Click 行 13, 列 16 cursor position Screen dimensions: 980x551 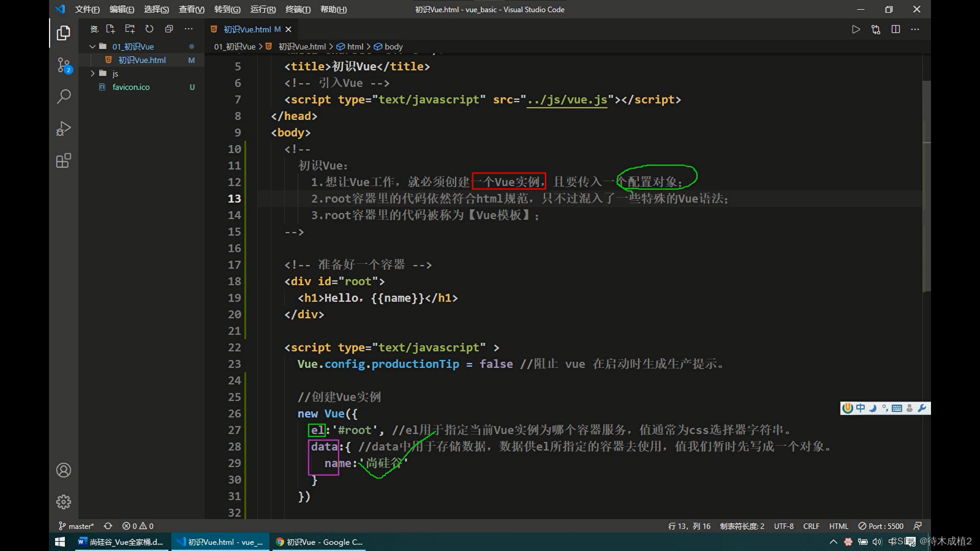click(x=689, y=526)
